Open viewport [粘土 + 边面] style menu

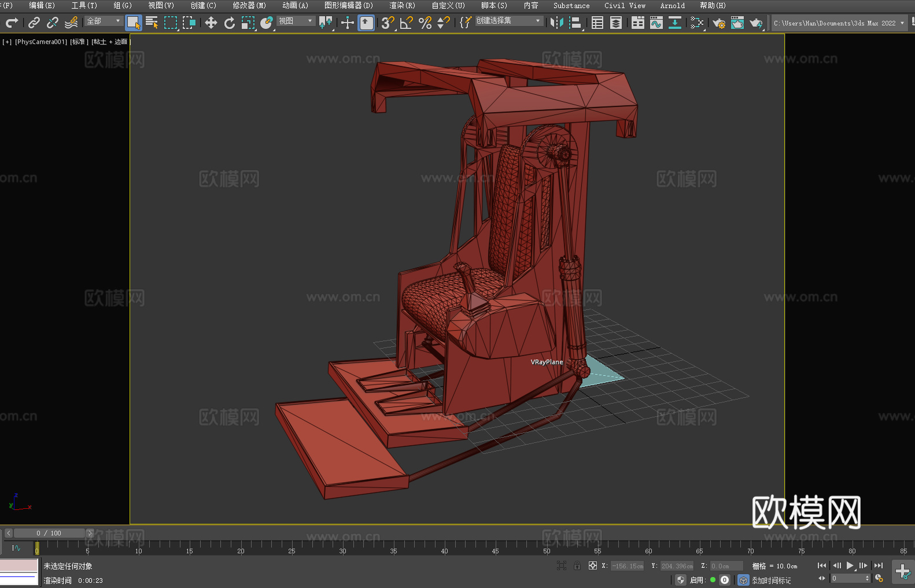click(x=110, y=42)
